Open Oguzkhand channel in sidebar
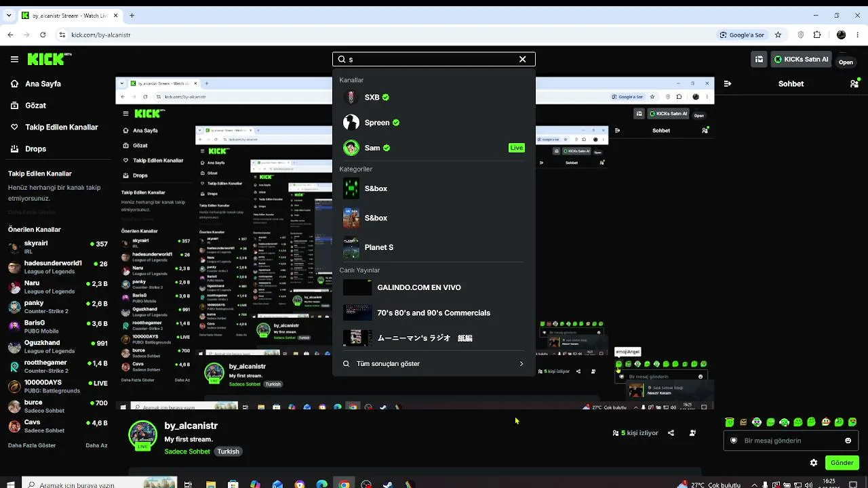 tap(58, 346)
